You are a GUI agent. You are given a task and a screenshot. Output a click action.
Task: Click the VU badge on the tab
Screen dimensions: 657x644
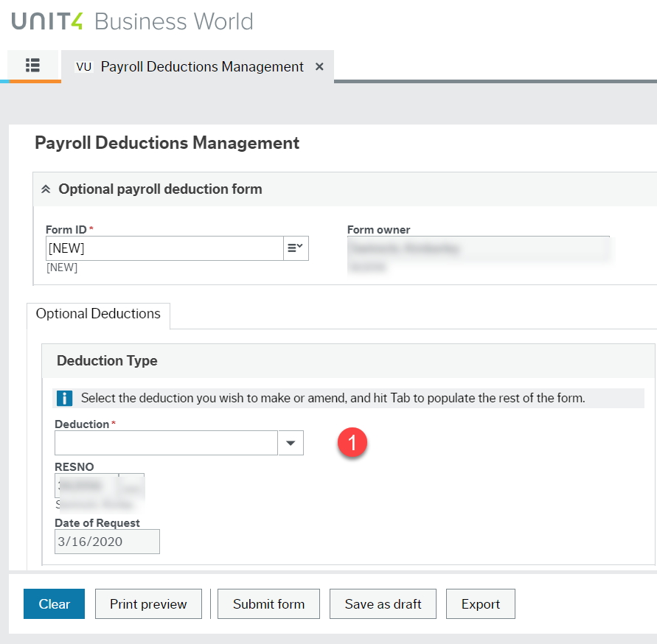click(83, 66)
